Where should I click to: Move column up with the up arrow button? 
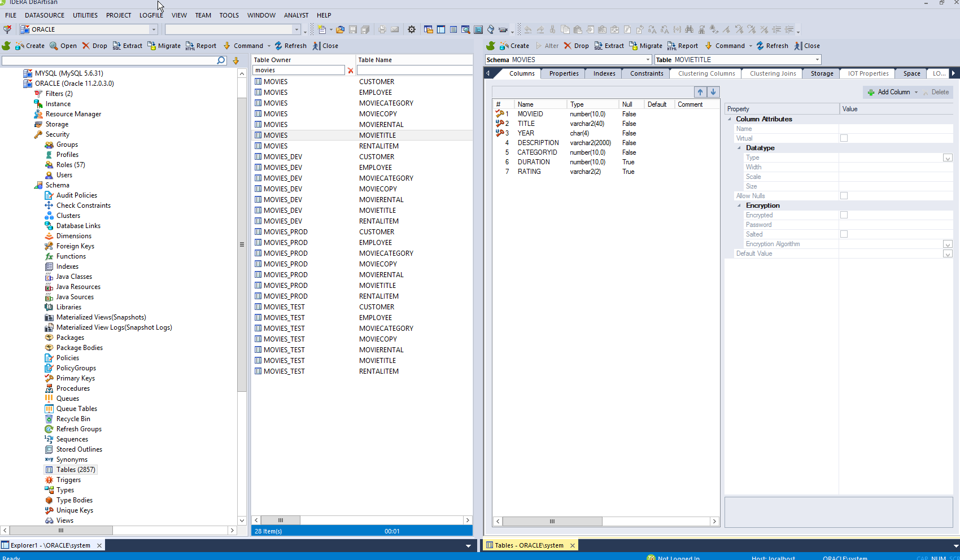point(700,92)
